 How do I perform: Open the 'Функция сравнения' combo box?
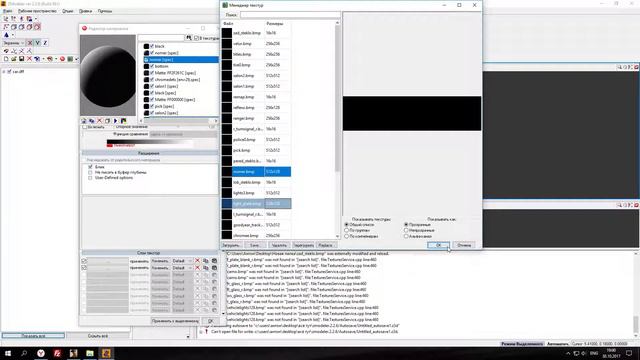tap(182, 134)
